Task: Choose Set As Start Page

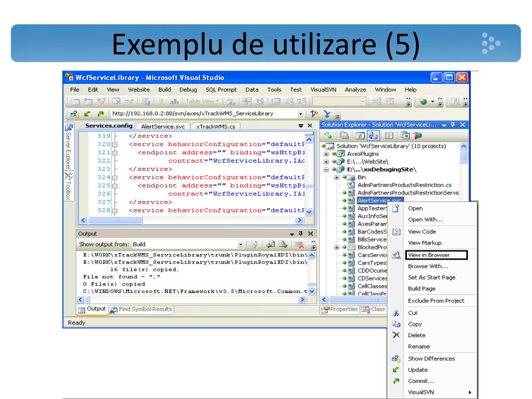Action: tap(432, 277)
